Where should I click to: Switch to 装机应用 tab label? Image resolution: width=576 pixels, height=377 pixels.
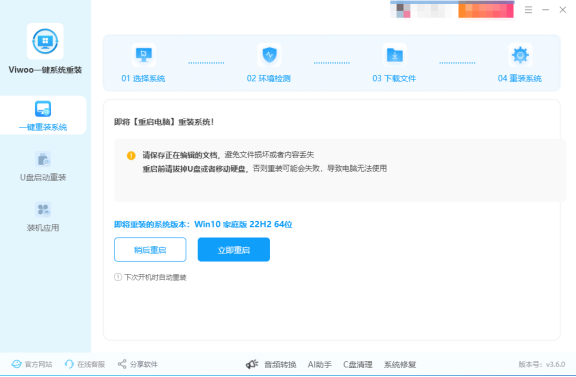point(43,228)
